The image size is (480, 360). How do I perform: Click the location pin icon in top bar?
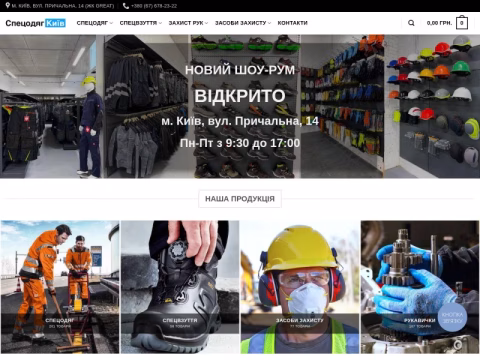[7, 5]
